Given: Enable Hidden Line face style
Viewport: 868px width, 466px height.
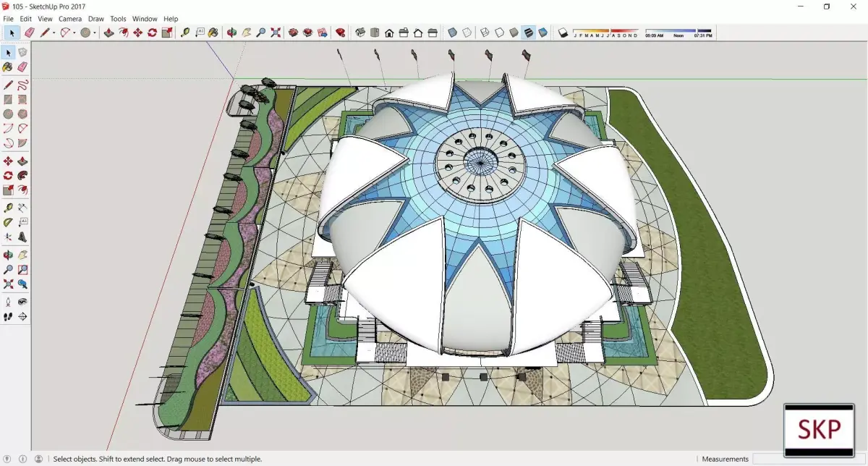Looking at the screenshot, I should point(499,33).
